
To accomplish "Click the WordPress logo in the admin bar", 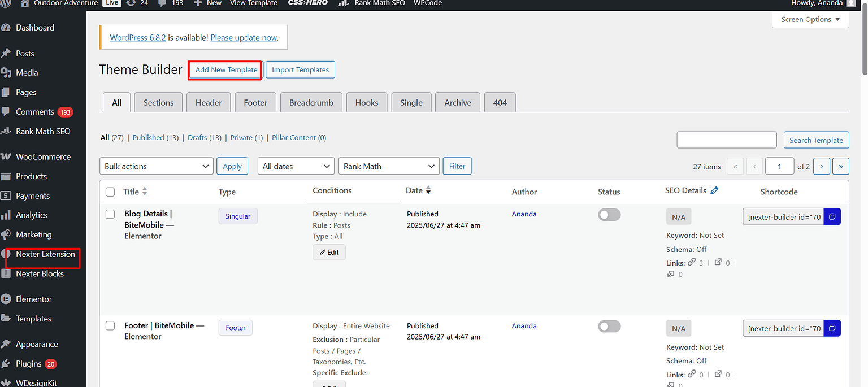I will point(6,3).
